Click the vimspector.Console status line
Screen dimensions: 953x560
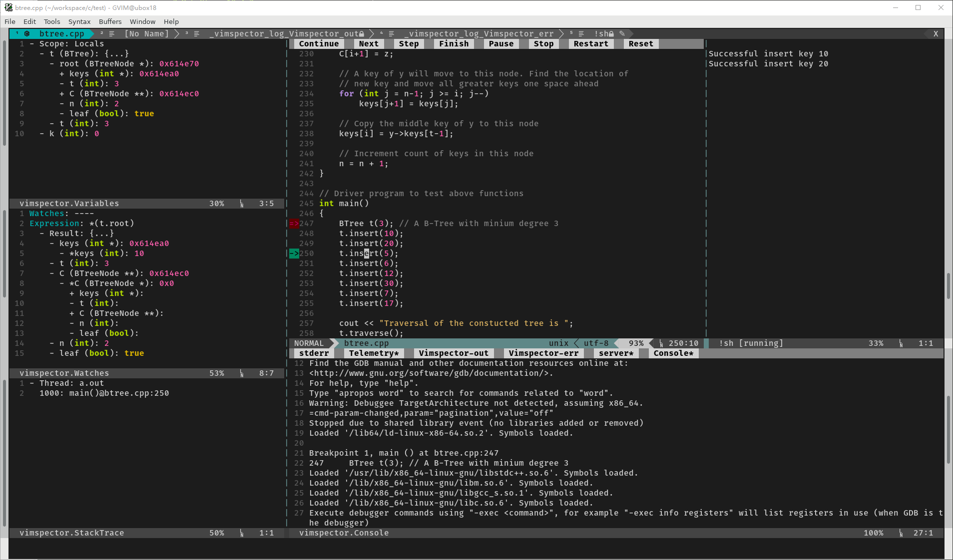(616, 533)
